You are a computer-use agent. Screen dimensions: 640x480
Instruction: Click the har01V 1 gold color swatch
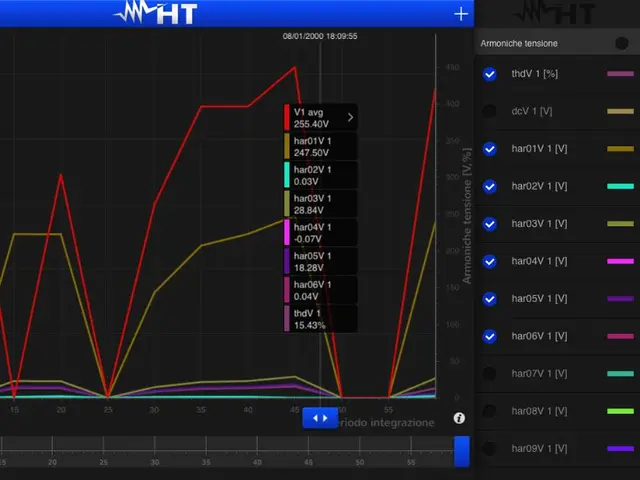pos(620,149)
